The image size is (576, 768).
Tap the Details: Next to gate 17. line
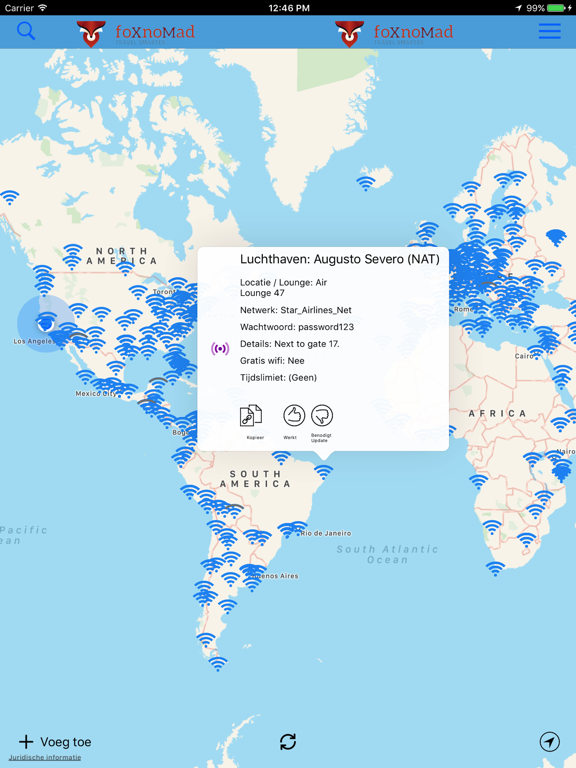[289, 344]
